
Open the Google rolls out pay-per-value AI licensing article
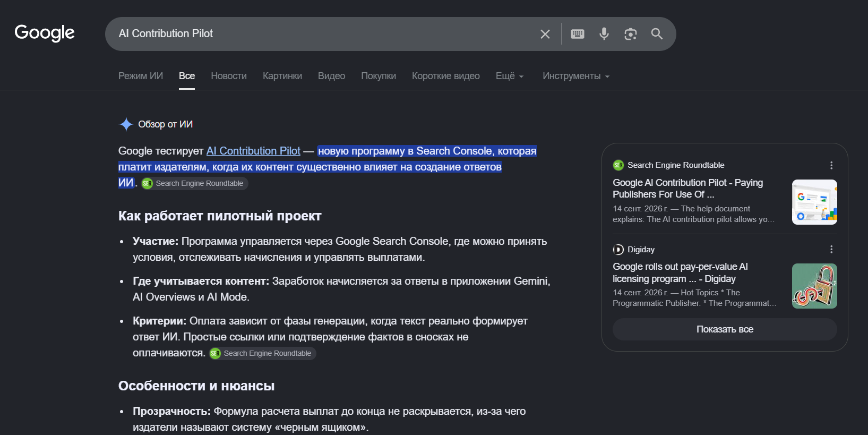(680, 272)
